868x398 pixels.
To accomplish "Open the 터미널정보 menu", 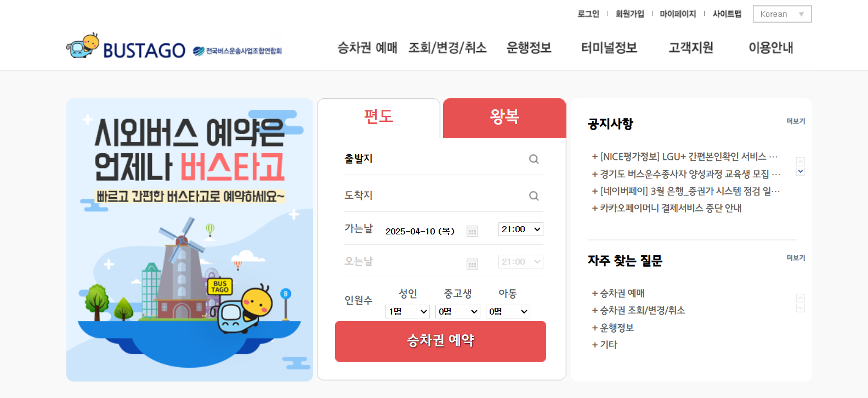I will pos(609,48).
